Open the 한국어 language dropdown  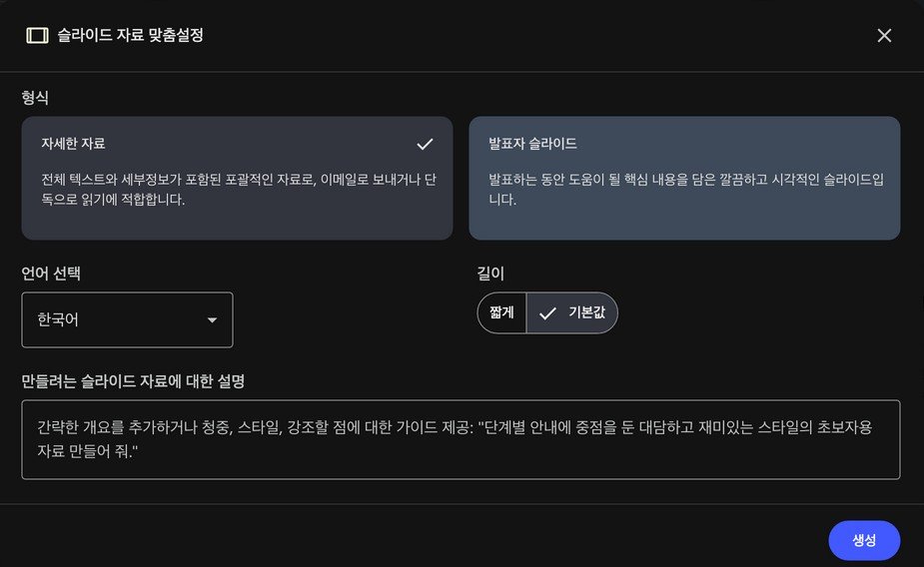point(127,319)
